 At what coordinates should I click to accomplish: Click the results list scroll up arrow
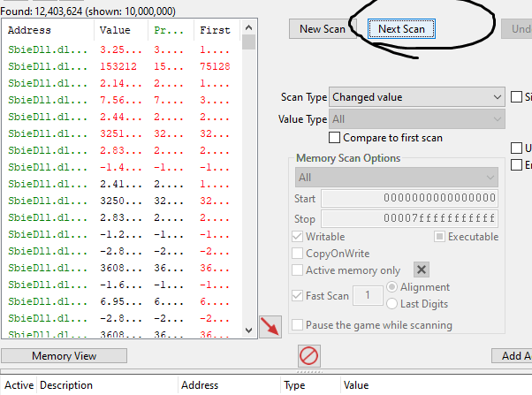pyautogui.click(x=248, y=27)
